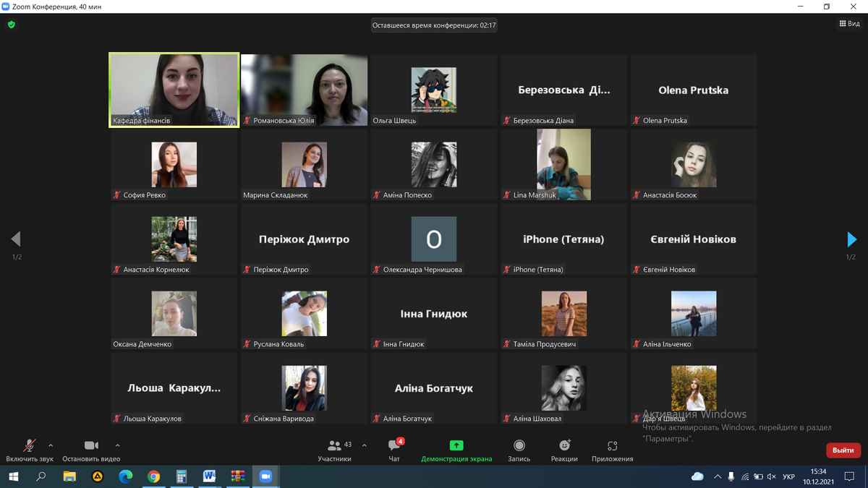This screenshot has height=488, width=868.
Task: Click the green encryption shield icon
Action: click(12, 25)
